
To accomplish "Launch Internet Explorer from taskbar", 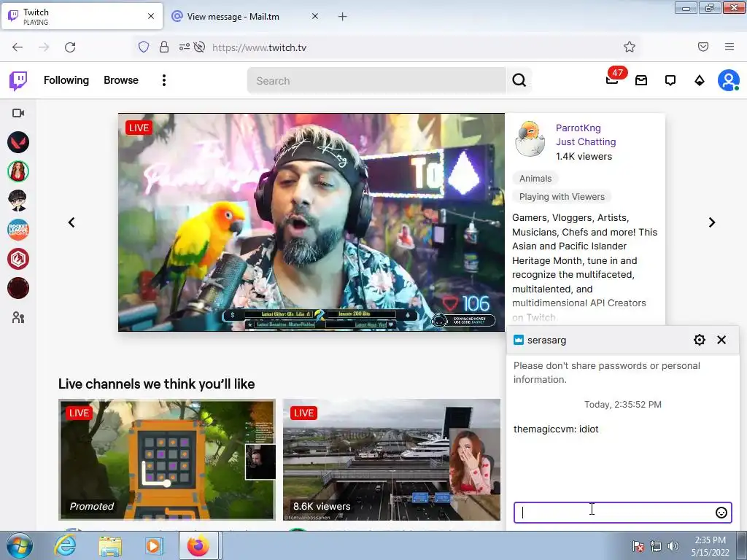I will tap(64, 546).
